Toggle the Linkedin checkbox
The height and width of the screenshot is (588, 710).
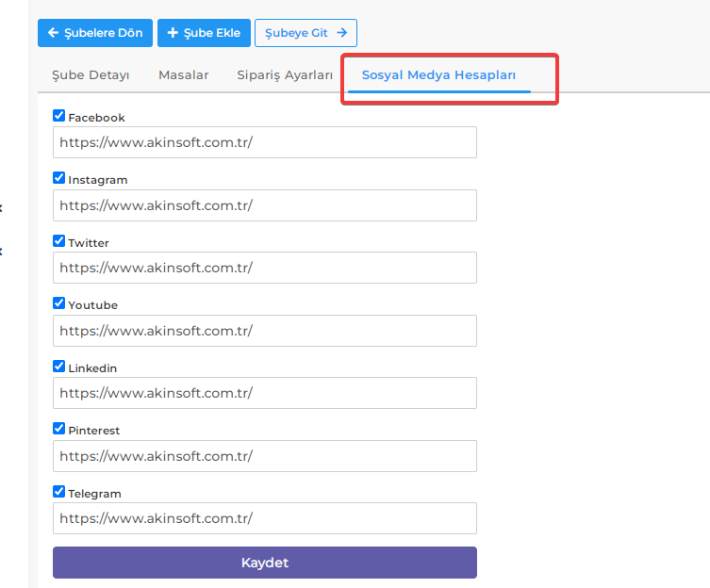pos(58,367)
